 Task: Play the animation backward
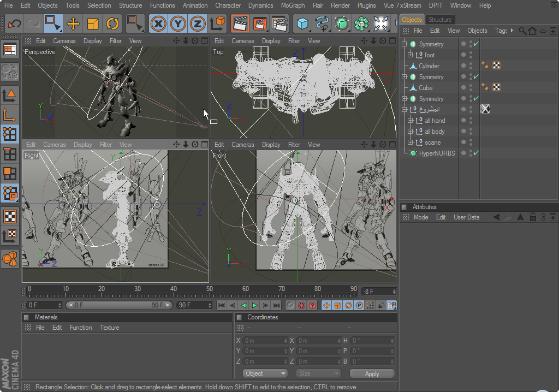[x=243, y=305]
